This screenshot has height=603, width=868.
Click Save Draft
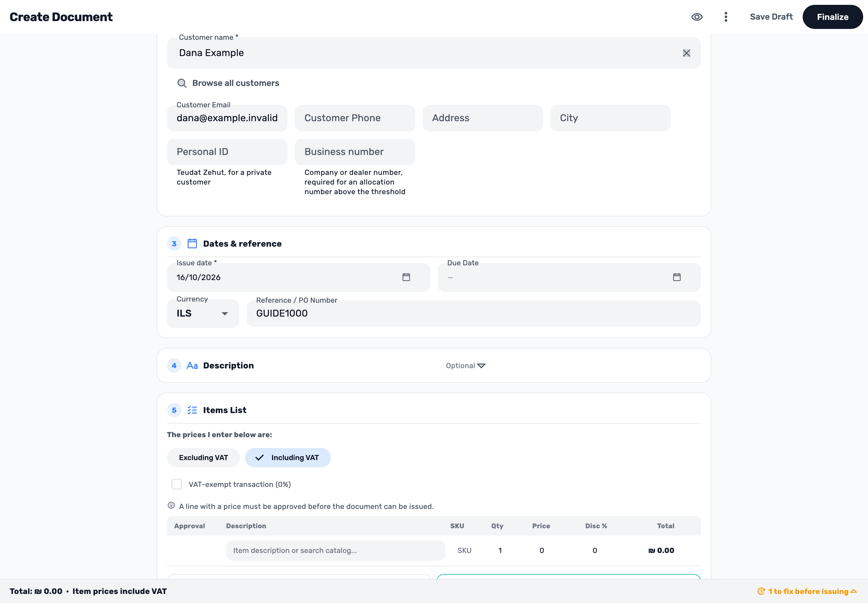click(771, 17)
